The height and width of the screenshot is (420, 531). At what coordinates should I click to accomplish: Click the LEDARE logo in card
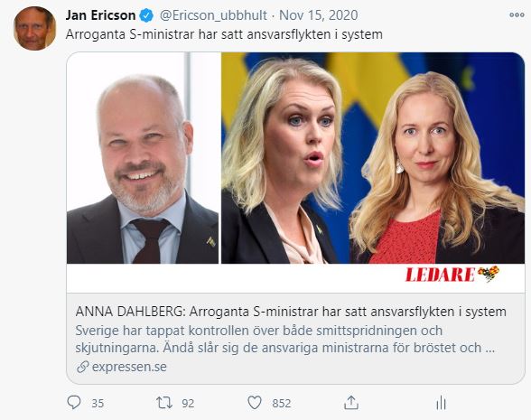(x=452, y=275)
